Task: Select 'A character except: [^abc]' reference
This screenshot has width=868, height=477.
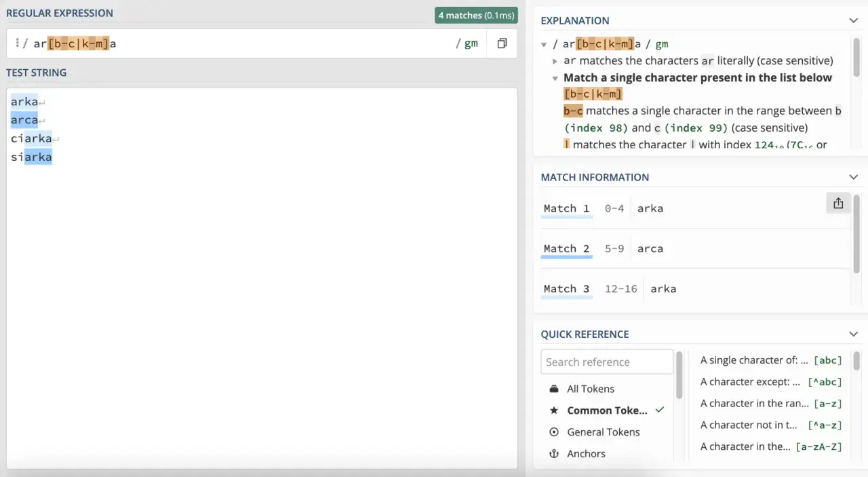Action: [771, 382]
